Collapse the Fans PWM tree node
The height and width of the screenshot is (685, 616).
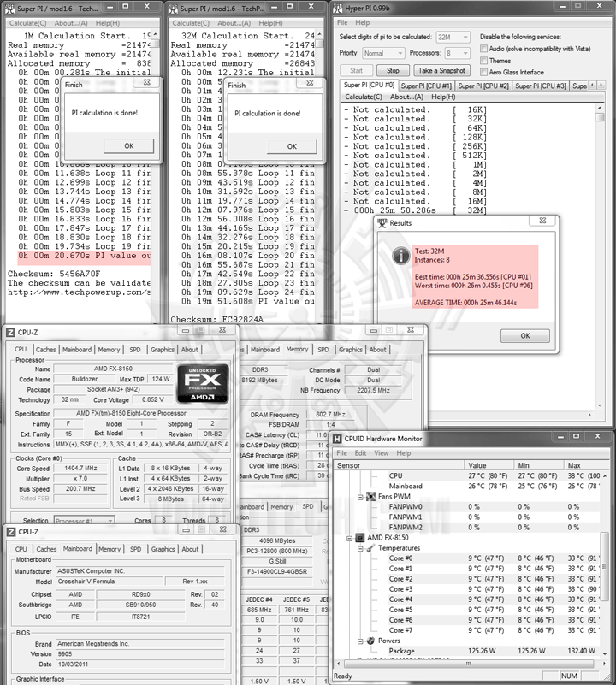tap(360, 497)
